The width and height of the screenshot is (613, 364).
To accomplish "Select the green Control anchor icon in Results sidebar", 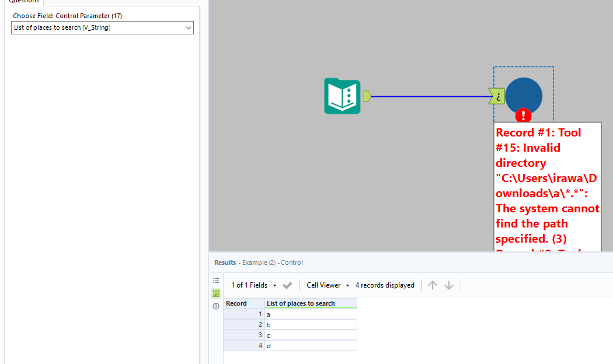I will tap(216, 293).
